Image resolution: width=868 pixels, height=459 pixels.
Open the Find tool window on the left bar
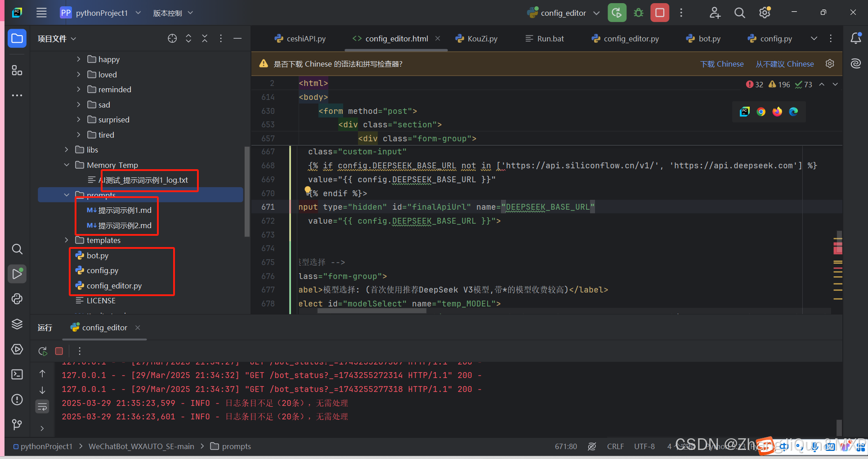point(17,249)
